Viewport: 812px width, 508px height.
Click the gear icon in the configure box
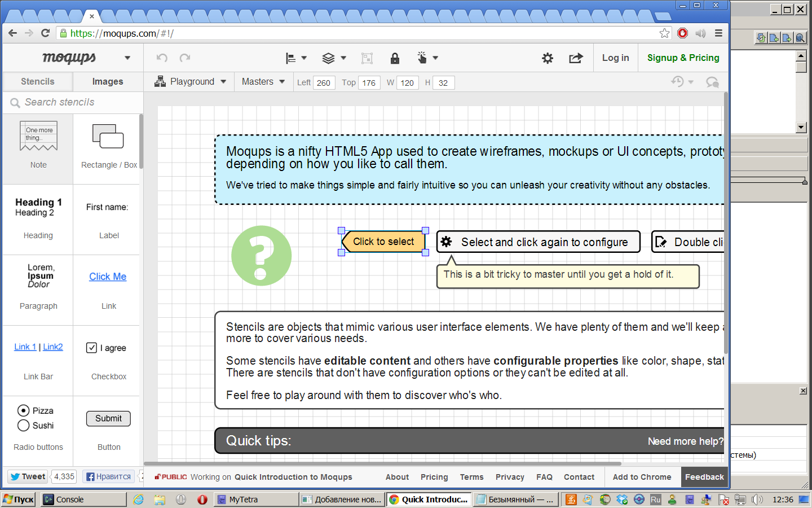(446, 242)
